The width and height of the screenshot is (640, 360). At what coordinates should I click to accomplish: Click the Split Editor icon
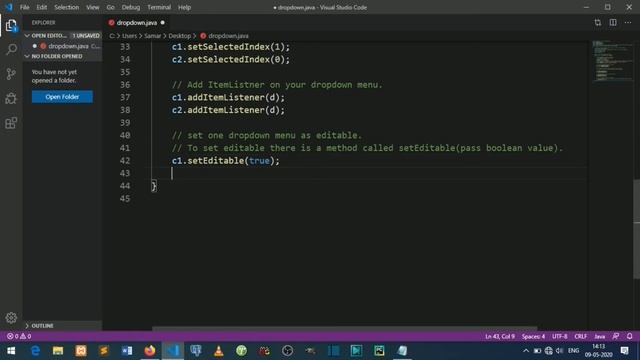coord(613,23)
